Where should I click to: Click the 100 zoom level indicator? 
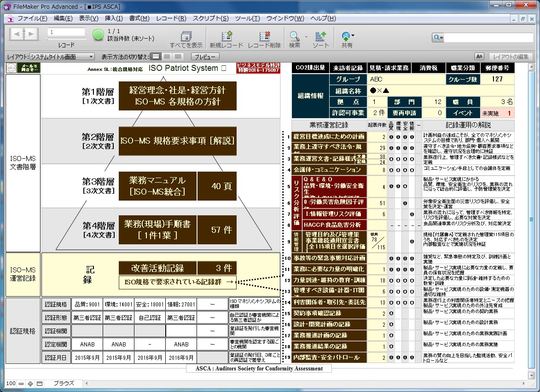(x=11, y=383)
